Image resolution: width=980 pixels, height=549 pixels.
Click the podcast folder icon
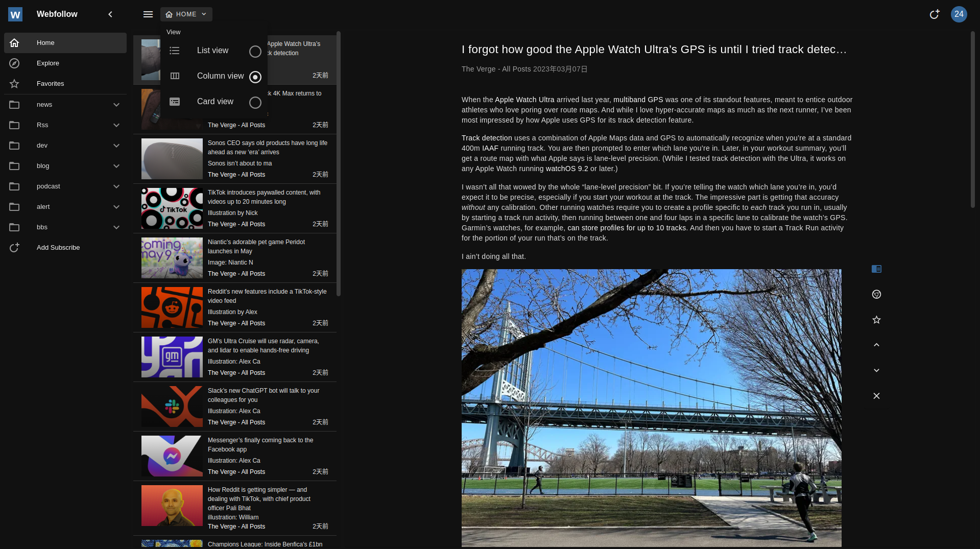[x=14, y=186]
